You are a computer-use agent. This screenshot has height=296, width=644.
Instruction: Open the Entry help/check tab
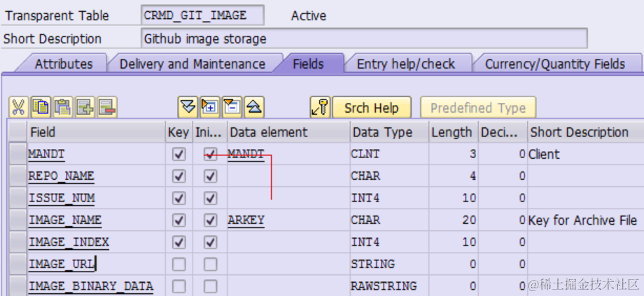coord(406,64)
